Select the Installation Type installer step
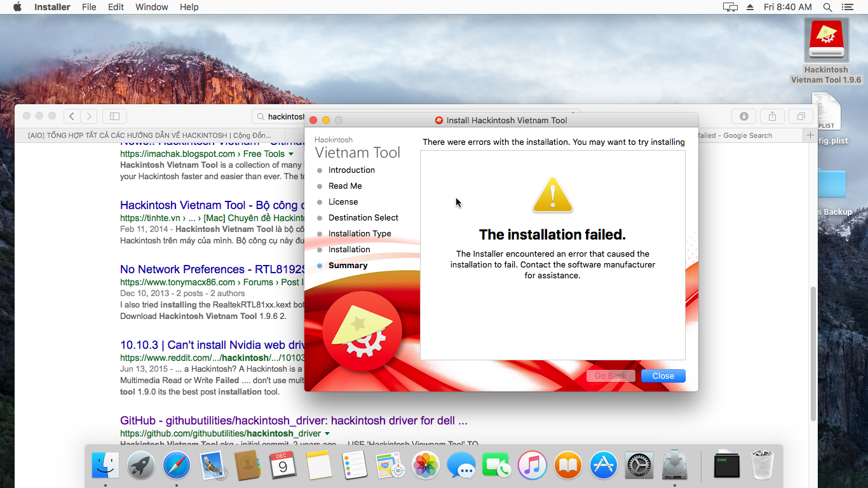Screen dimensions: 868x488 pos(360,233)
